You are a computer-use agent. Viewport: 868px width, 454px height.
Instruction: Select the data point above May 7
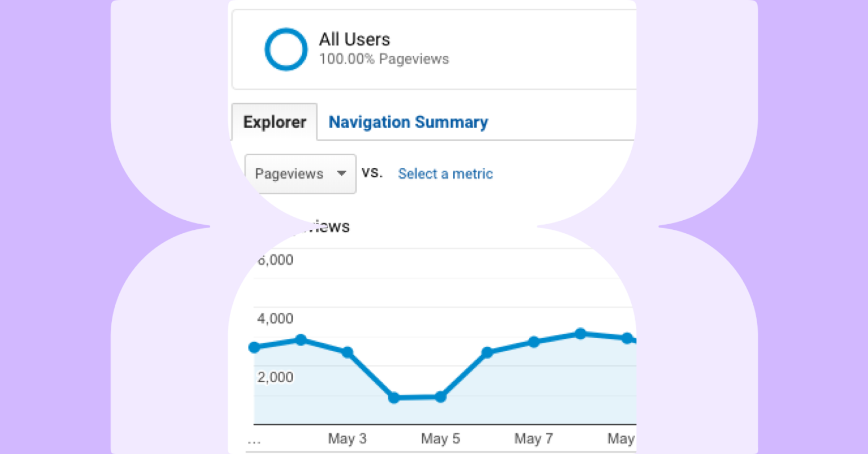click(533, 342)
